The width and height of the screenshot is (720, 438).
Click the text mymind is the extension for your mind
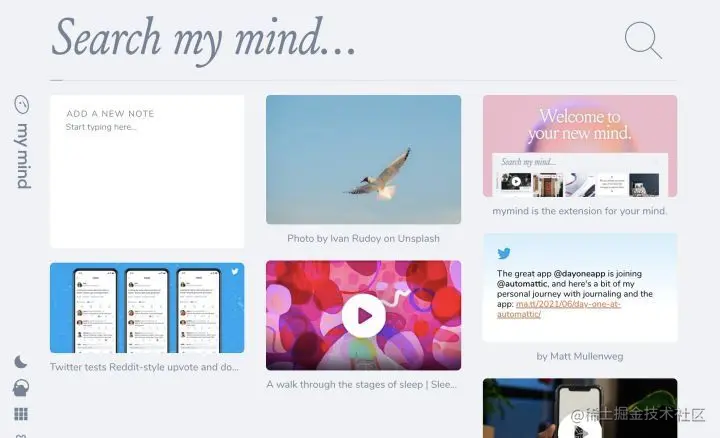click(x=579, y=211)
